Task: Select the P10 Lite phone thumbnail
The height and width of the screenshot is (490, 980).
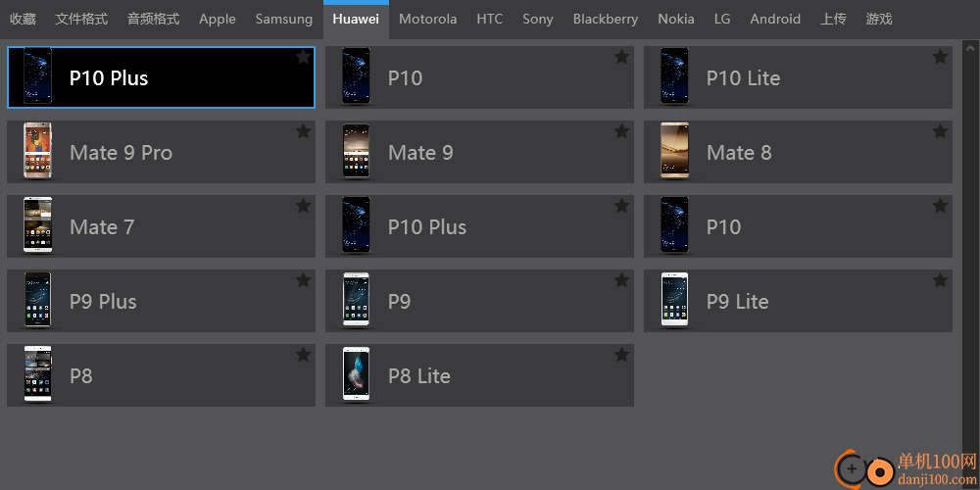Action: tap(674, 76)
